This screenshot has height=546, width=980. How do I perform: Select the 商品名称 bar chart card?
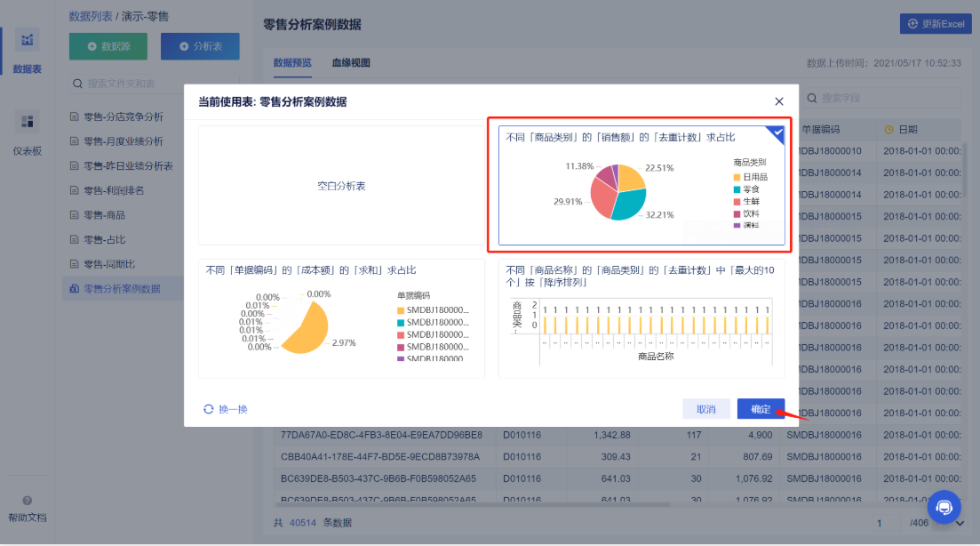point(641,318)
